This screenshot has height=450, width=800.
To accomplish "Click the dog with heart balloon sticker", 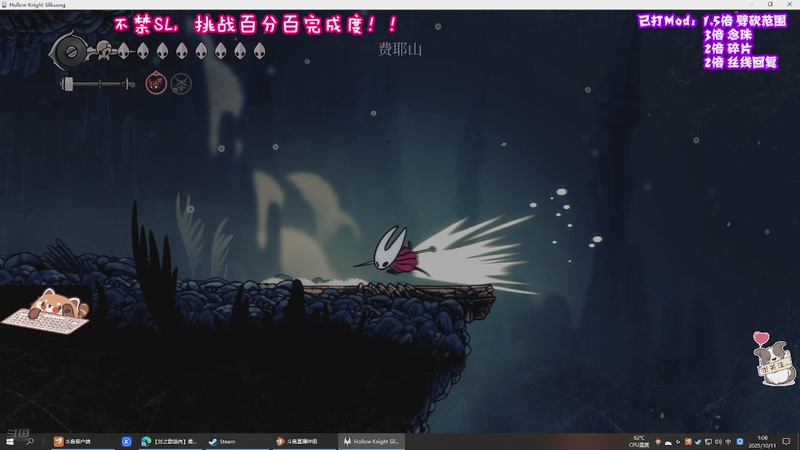I will tap(773, 359).
